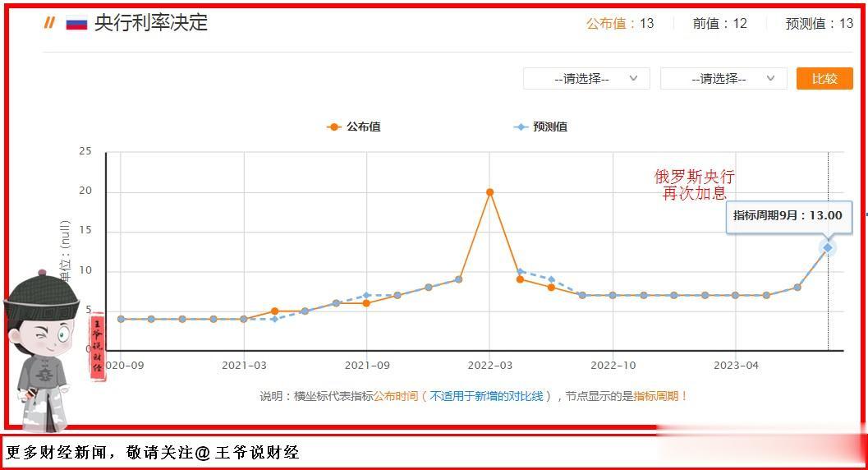The image size is (868, 470).
Task: Click the 2023-04 x-axis label
Action: (x=736, y=366)
